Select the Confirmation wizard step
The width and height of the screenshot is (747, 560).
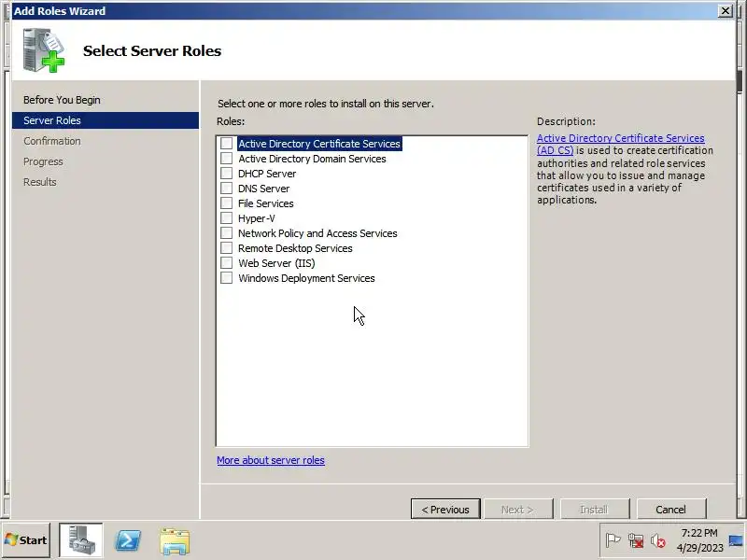(52, 141)
